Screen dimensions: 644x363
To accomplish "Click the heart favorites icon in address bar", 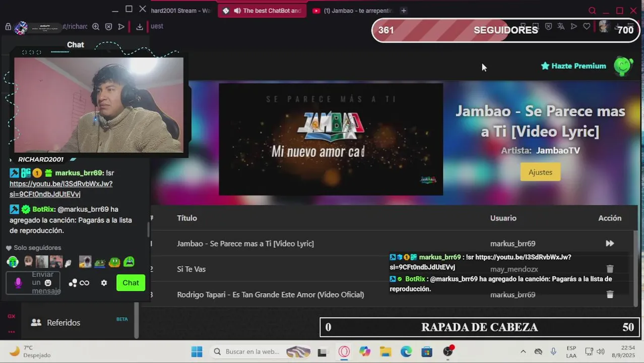I will click(x=587, y=26).
